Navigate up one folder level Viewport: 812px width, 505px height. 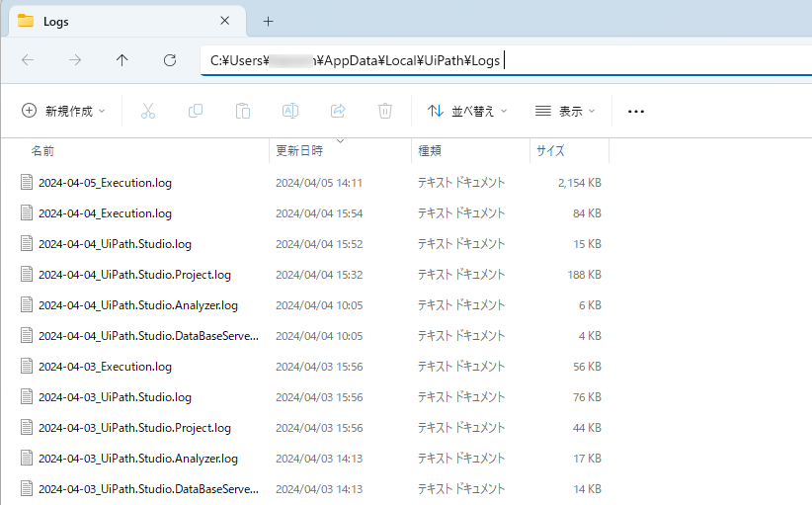point(122,60)
